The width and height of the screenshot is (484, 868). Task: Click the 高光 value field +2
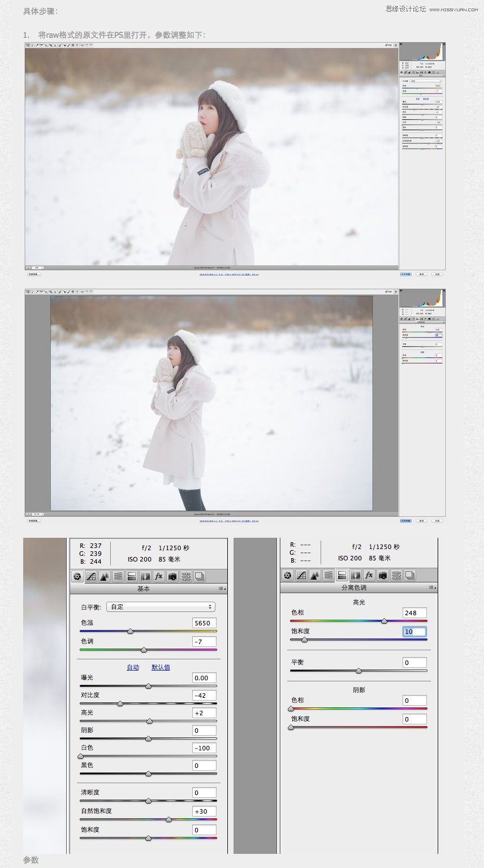coord(204,713)
